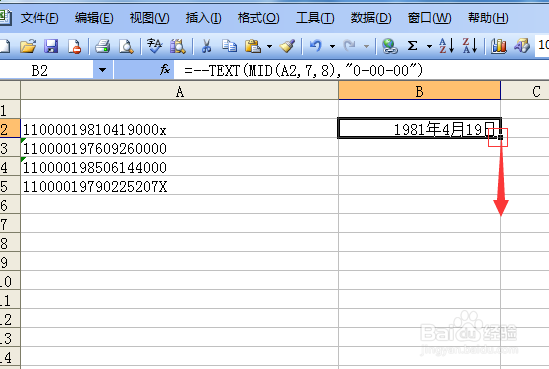Screen dimensions: 549x369
Task: Click the Research binoculars icon
Action: point(178,46)
